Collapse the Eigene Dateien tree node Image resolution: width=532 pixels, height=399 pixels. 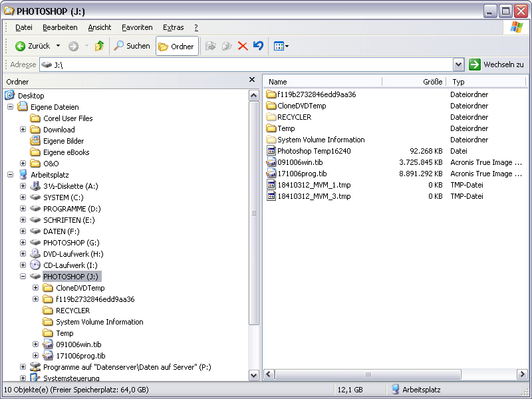coord(10,107)
